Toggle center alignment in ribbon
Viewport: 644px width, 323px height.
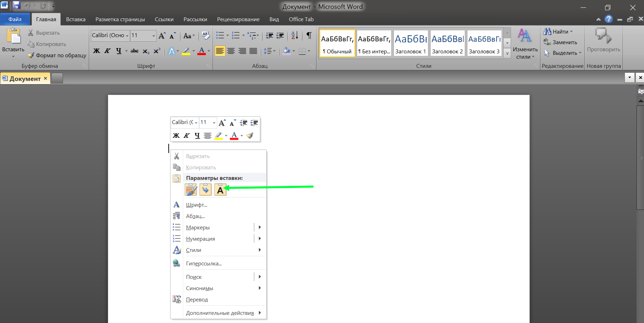(231, 51)
